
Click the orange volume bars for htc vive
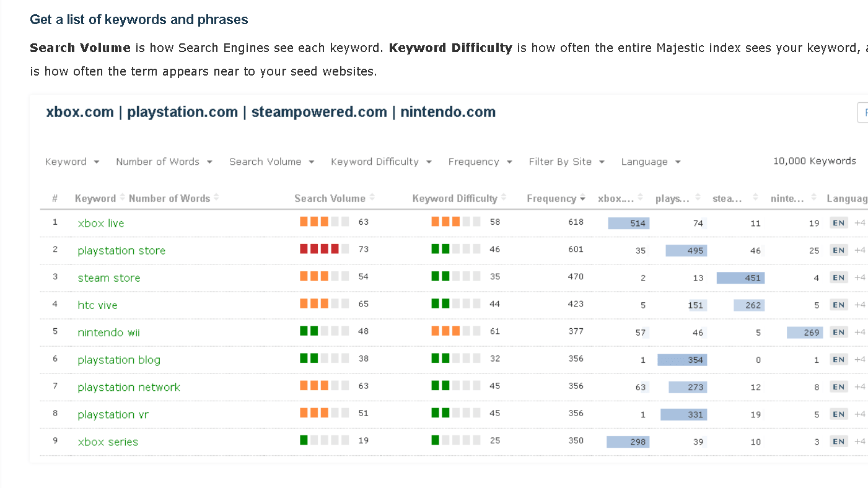(x=322, y=304)
